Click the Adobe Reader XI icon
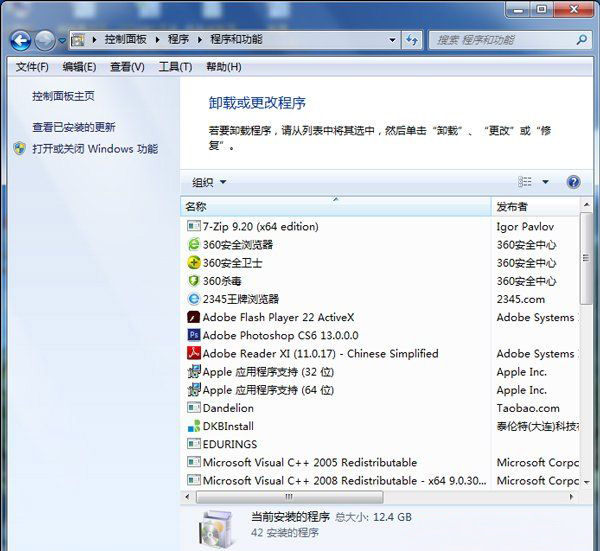 pyautogui.click(x=194, y=353)
